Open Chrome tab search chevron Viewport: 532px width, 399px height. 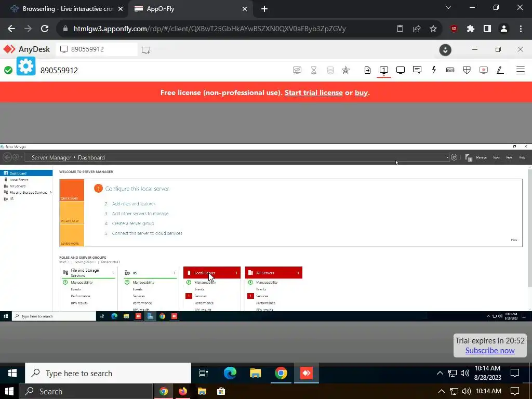pos(448,7)
